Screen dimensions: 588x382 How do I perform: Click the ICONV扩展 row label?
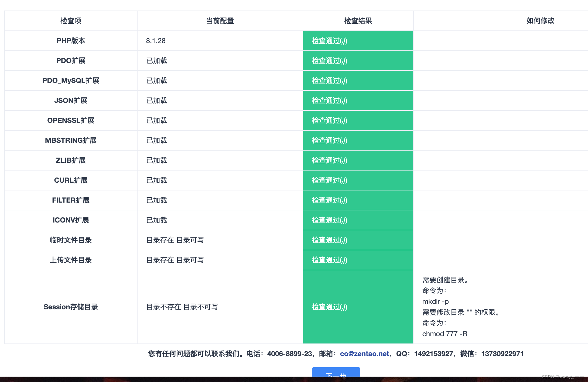(71, 220)
